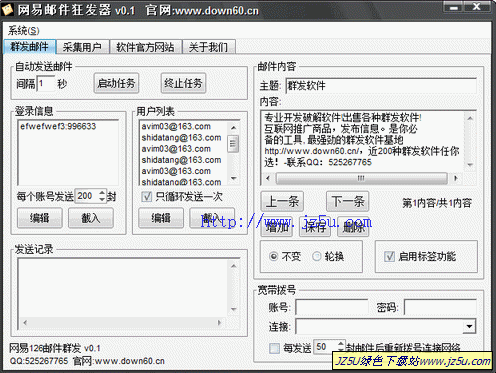
Task: Open the 关于我们 tab
Action: coord(208,47)
